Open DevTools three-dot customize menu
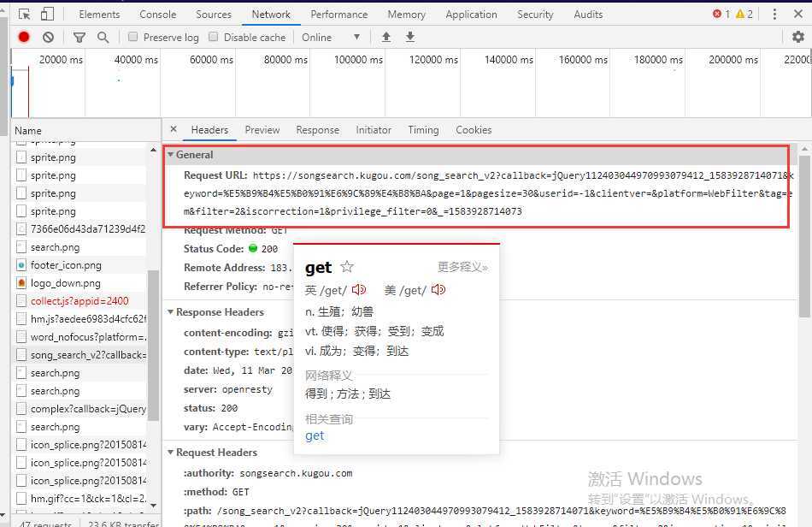This screenshot has height=527, width=812. coord(774,14)
